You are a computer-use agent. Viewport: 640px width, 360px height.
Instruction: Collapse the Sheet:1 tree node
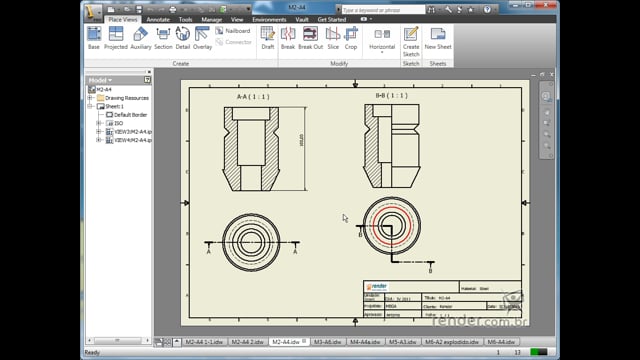pos(90,106)
